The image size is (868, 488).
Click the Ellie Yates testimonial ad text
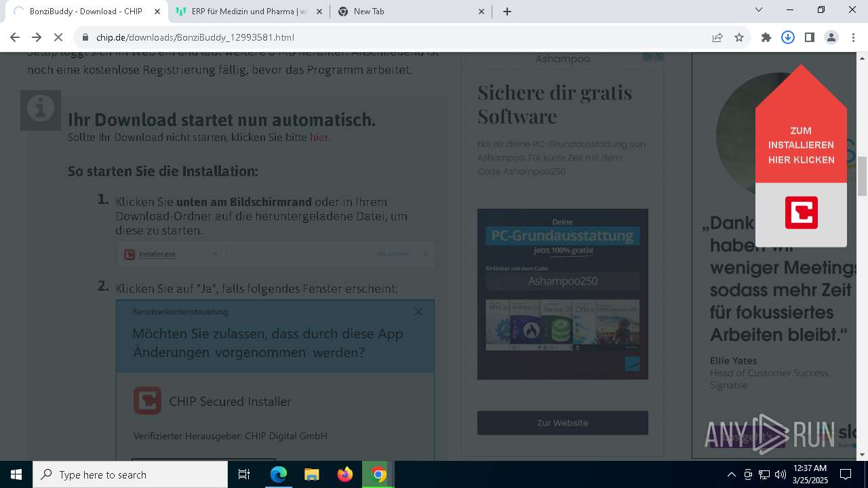click(733, 361)
